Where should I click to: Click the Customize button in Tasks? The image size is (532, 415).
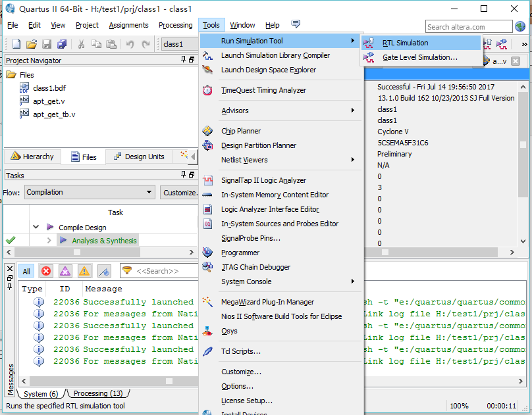pyautogui.click(x=180, y=193)
